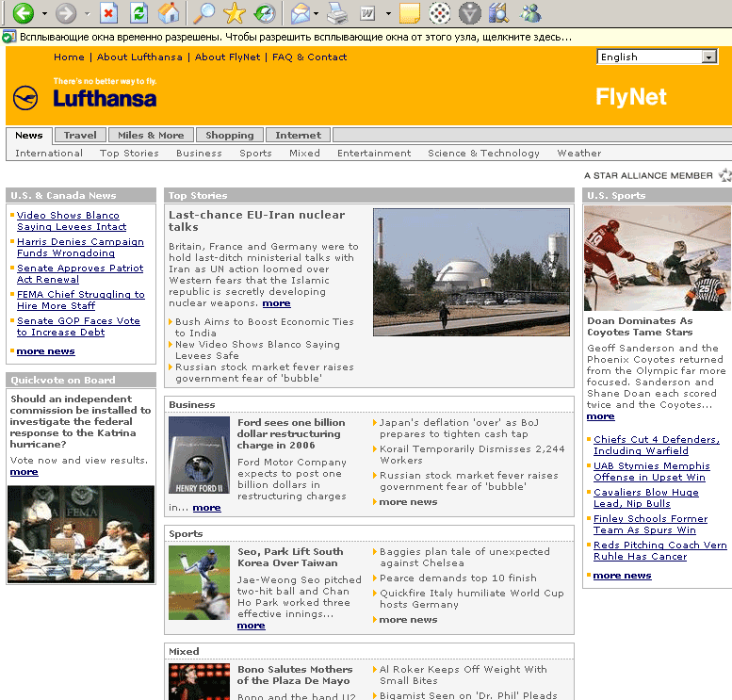Switch to the Travel tab
This screenshot has height=700, width=732.
[x=80, y=135]
